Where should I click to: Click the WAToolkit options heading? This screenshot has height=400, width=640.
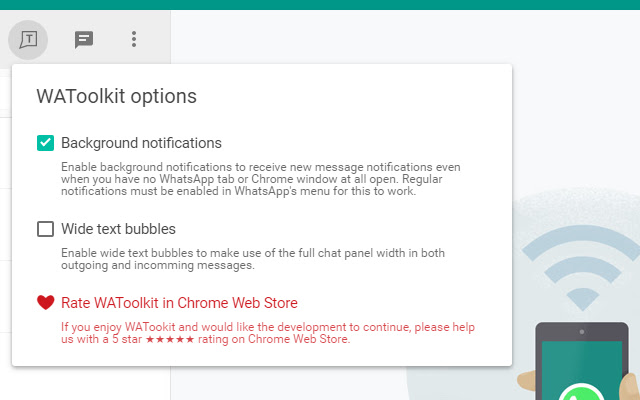coord(116,97)
